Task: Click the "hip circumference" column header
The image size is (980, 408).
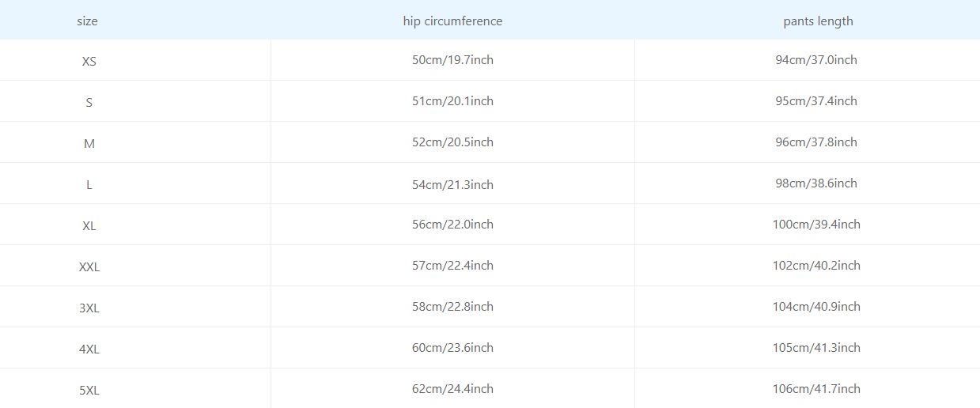Action: pyautogui.click(x=452, y=21)
